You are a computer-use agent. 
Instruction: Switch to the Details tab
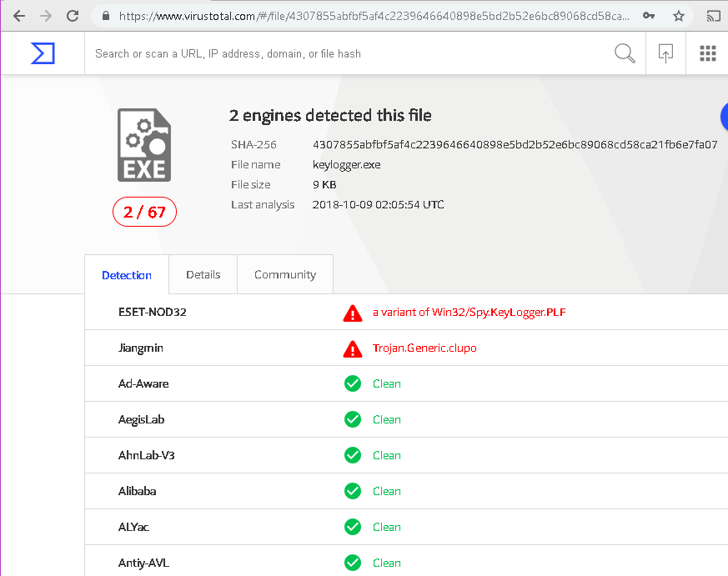point(203,274)
